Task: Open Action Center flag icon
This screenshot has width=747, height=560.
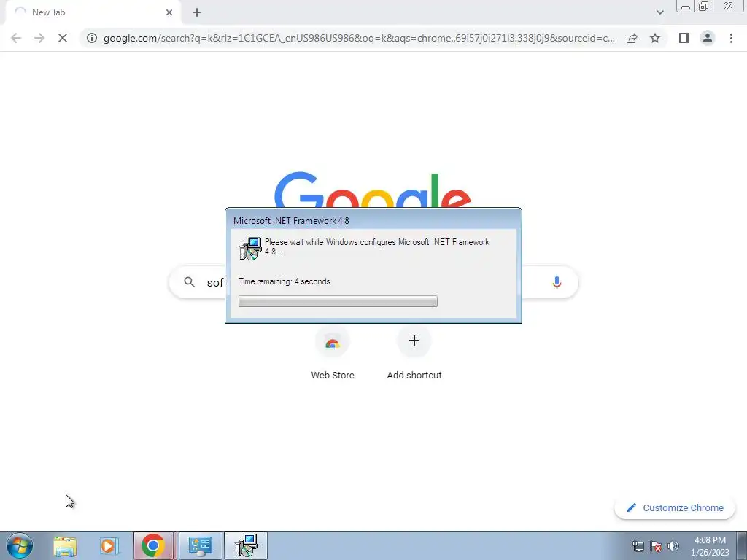Action: [656, 546]
